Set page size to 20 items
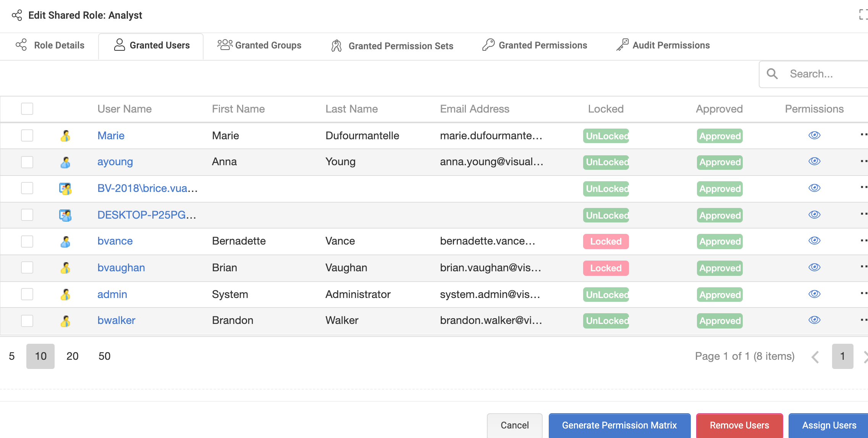This screenshot has width=868, height=438. (72, 356)
